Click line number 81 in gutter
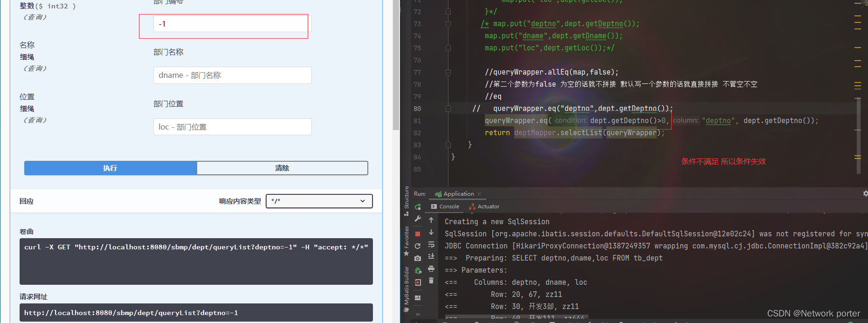Image resolution: width=868 pixels, height=323 pixels. click(x=417, y=121)
